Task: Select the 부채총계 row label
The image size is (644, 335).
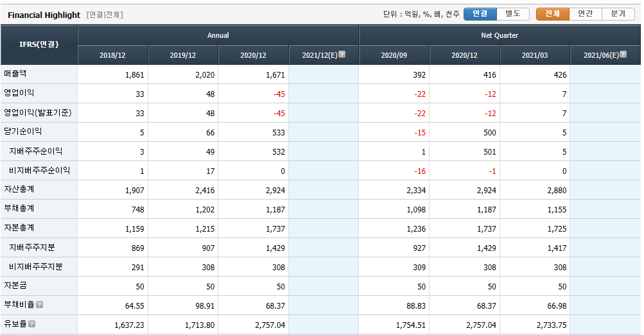Action: (19, 209)
